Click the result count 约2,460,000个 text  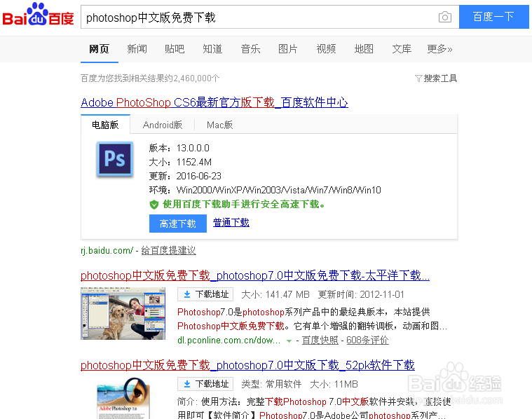click(192, 78)
